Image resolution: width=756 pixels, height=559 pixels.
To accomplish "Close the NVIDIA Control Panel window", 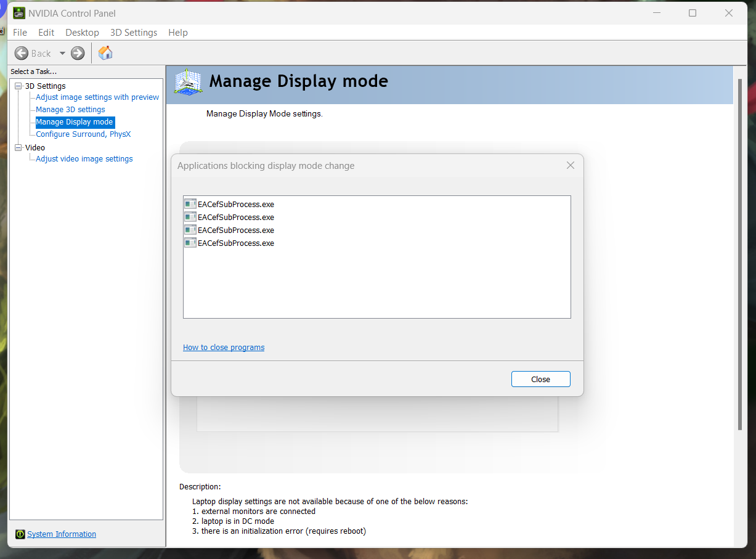I will tap(730, 13).
